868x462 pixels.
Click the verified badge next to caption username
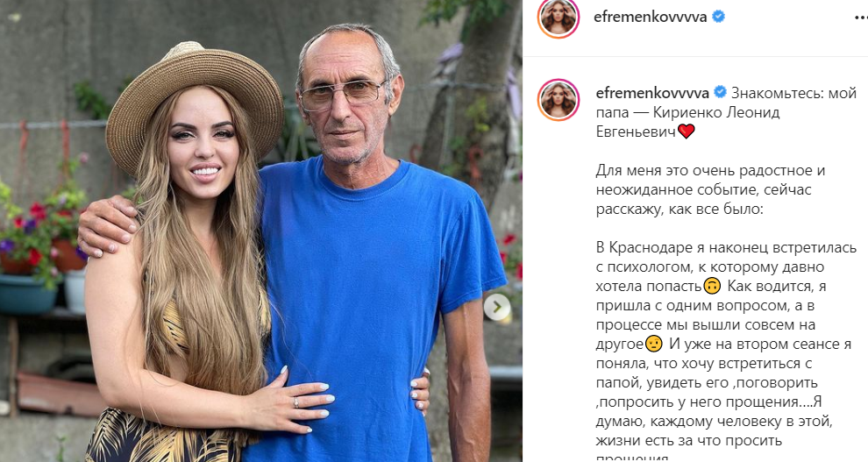(x=720, y=92)
